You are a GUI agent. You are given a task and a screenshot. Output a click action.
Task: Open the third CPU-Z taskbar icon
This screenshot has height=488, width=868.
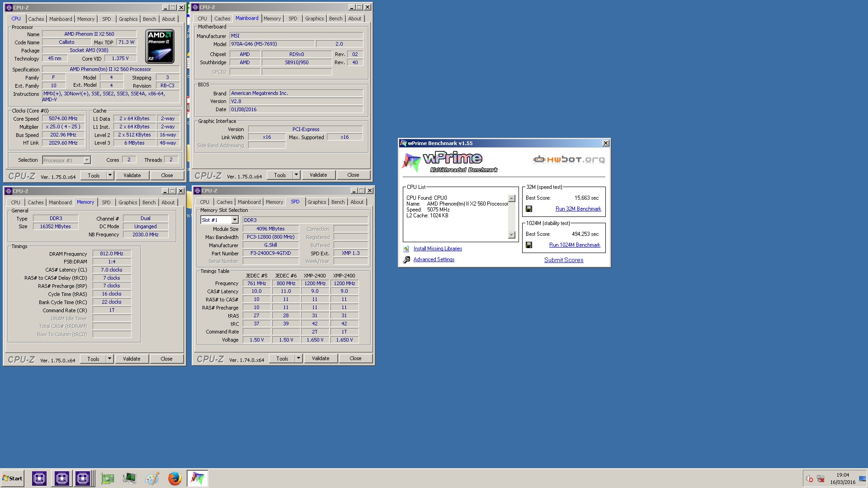[83, 478]
